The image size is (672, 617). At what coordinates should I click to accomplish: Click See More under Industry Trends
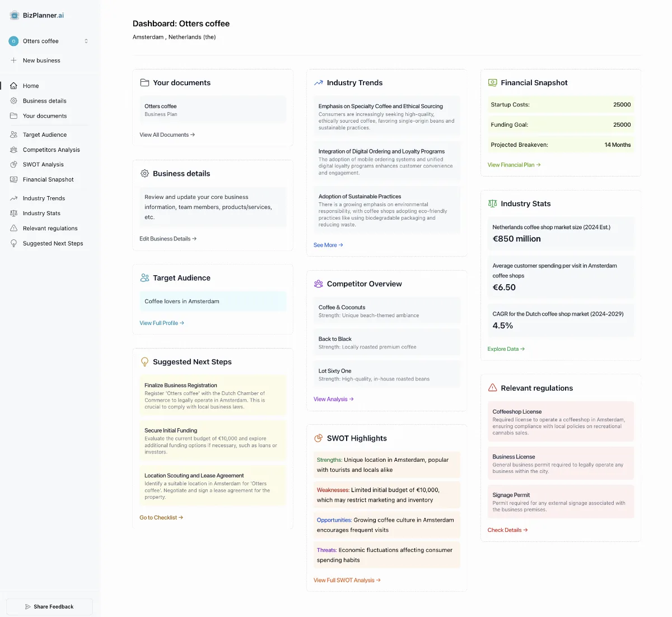[x=328, y=245]
